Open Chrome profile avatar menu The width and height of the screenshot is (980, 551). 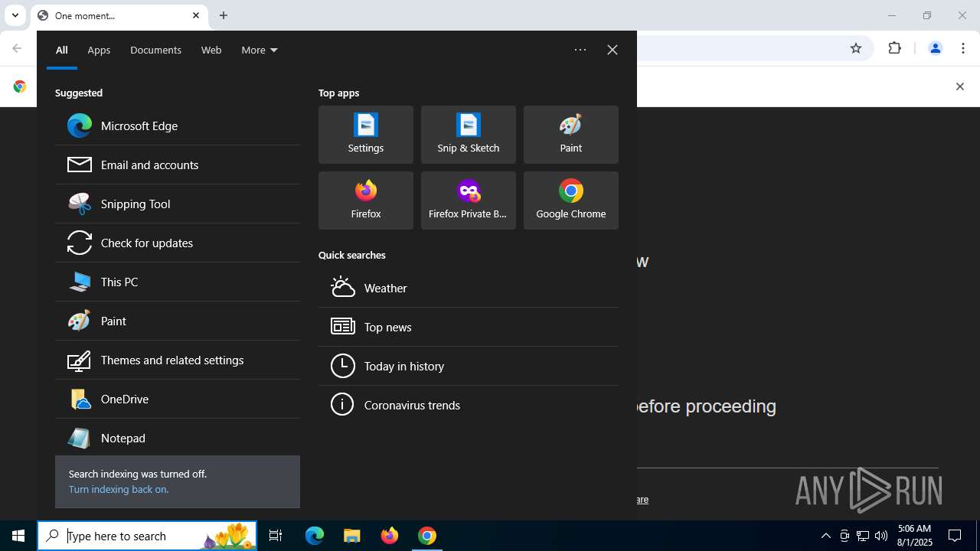point(935,48)
